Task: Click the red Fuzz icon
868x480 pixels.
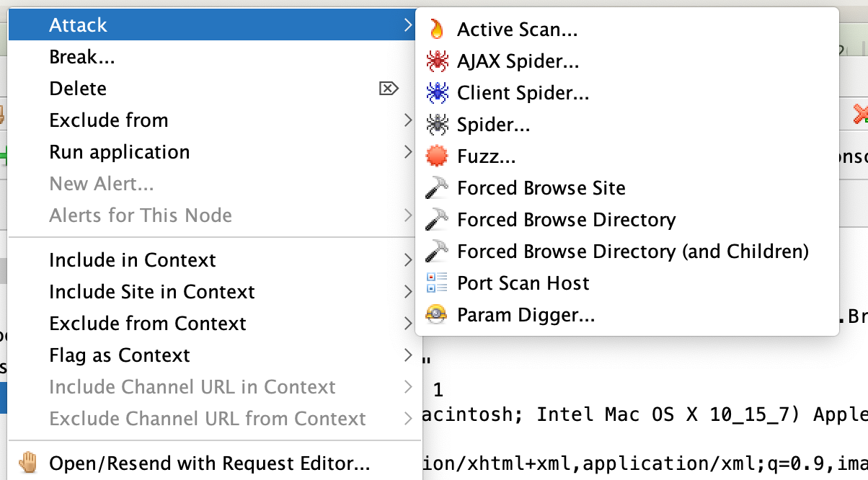Action: 437,156
